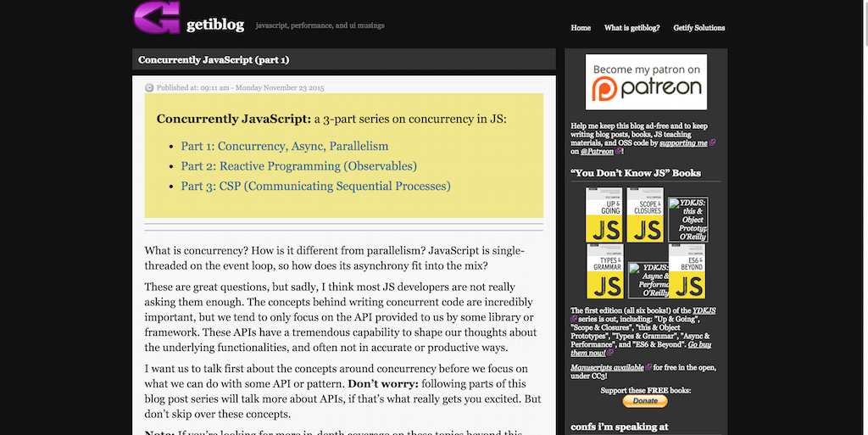
Task: Click the this & Object Prototypes book image
Action: click(687, 219)
